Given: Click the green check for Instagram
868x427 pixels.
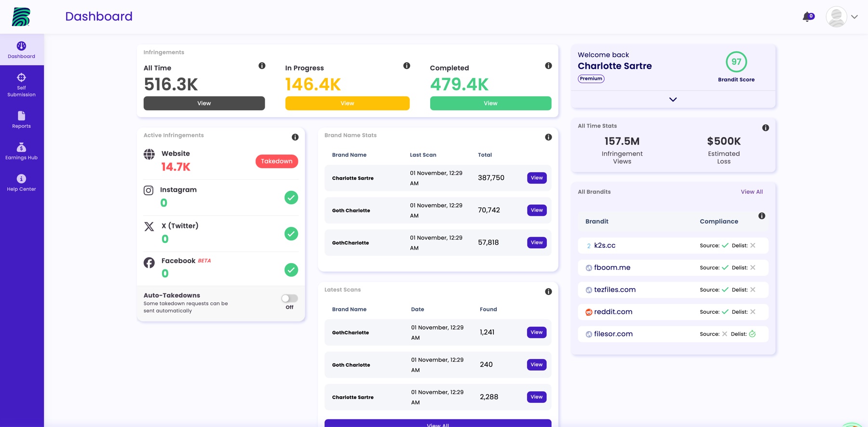Looking at the screenshot, I should pos(291,198).
